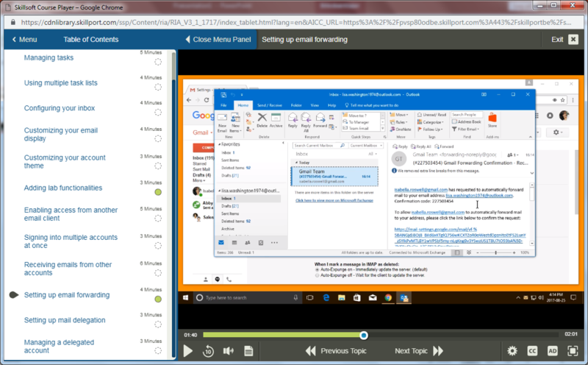Switch to Outlook's Folder tab

point(296,105)
